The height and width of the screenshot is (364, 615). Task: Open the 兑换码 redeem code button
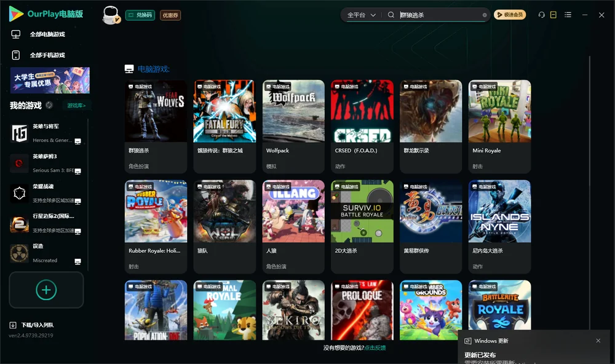pyautogui.click(x=140, y=15)
